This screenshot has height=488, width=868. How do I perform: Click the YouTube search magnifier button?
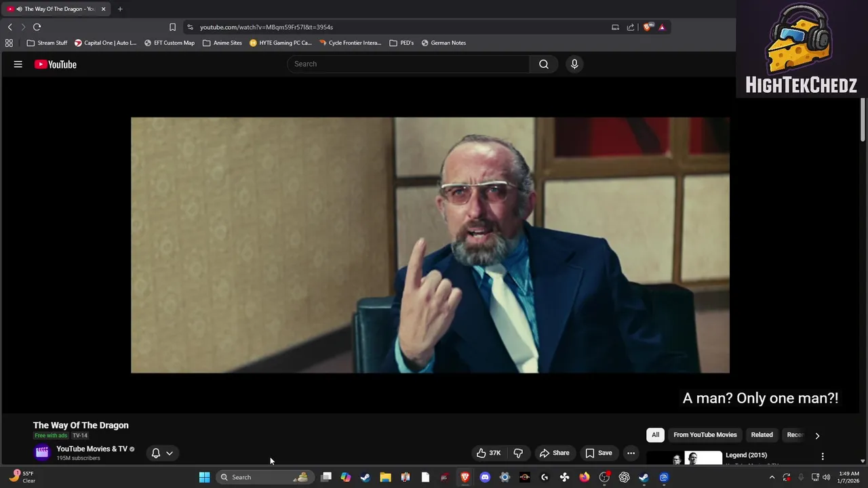(x=544, y=64)
